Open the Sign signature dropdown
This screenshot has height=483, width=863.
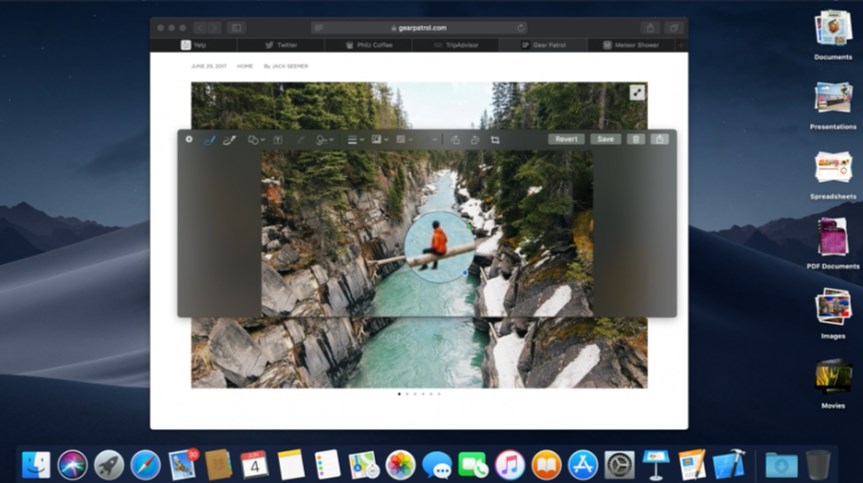pyautogui.click(x=324, y=140)
